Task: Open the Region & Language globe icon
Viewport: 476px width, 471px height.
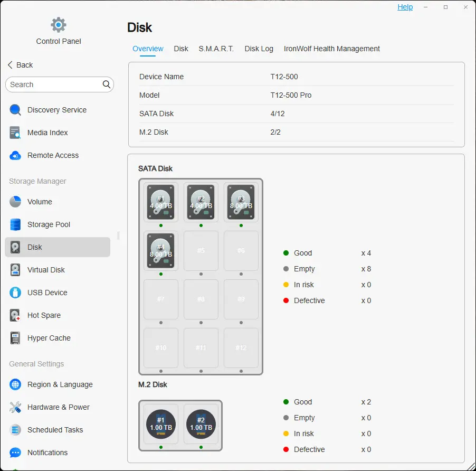Action: [x=15, y=384]
